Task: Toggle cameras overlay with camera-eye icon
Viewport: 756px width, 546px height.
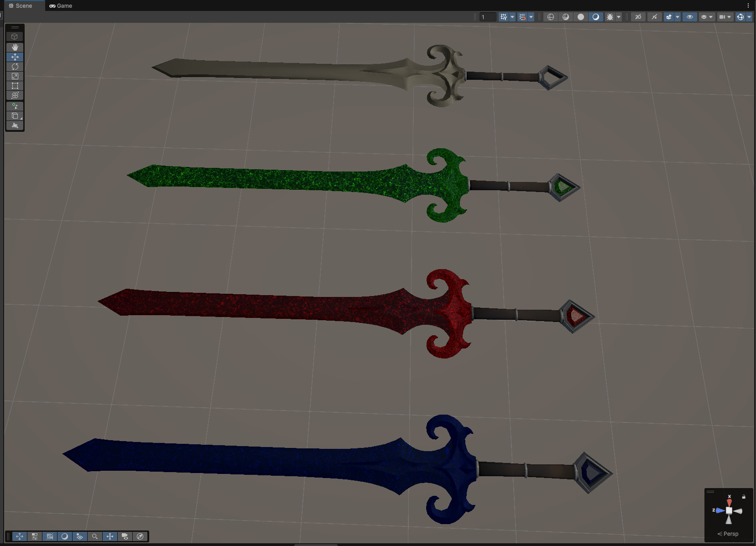Action: 125,536
